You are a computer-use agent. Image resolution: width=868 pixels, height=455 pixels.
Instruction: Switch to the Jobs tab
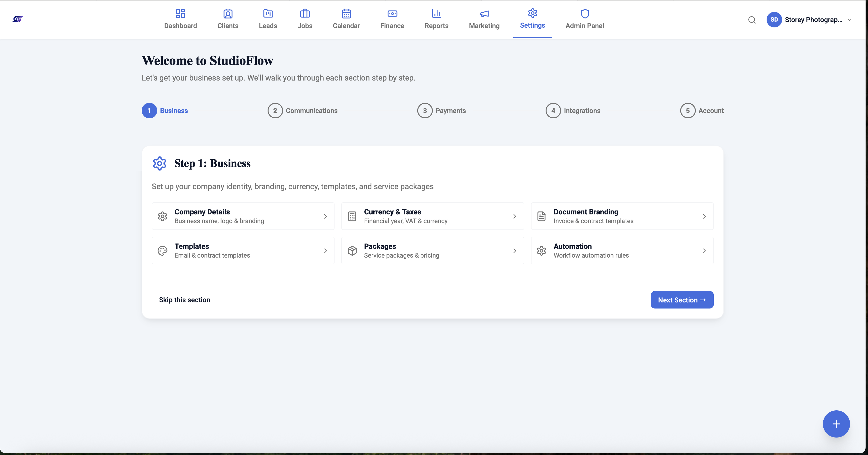click(x=305, y=20)
